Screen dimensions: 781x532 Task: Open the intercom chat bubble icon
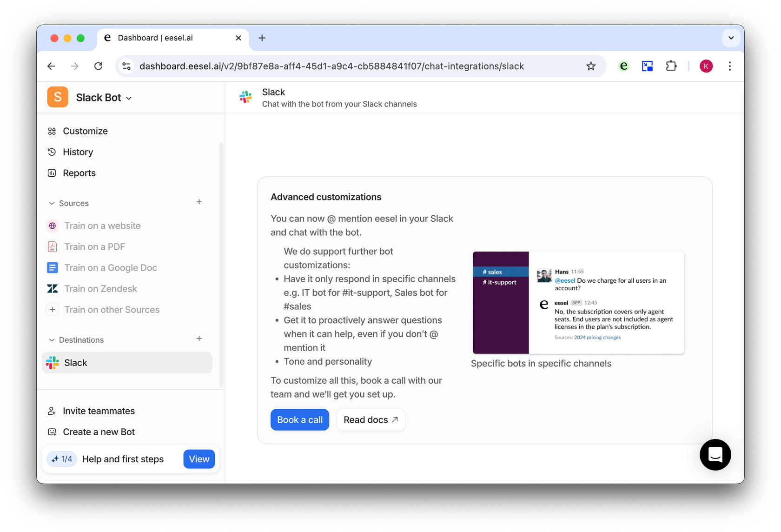tap(715, 455)
